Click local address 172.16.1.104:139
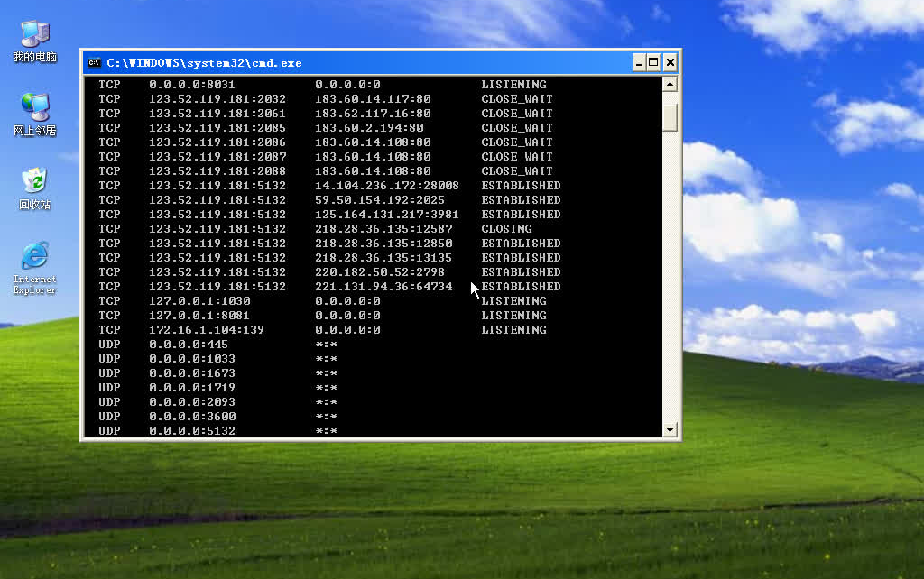The width and height of the screenshot is (924, 579). tap(207, 330)
